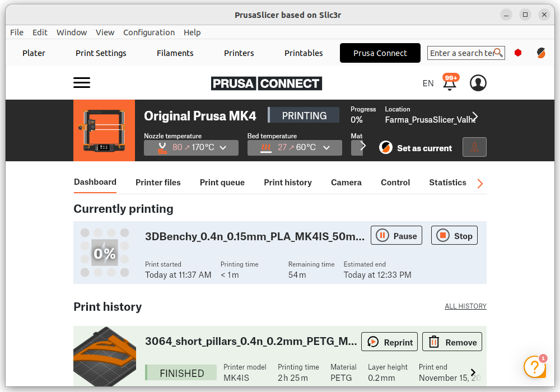
Task: Click the filament button next to Set as current
Action: click(474, 147)
